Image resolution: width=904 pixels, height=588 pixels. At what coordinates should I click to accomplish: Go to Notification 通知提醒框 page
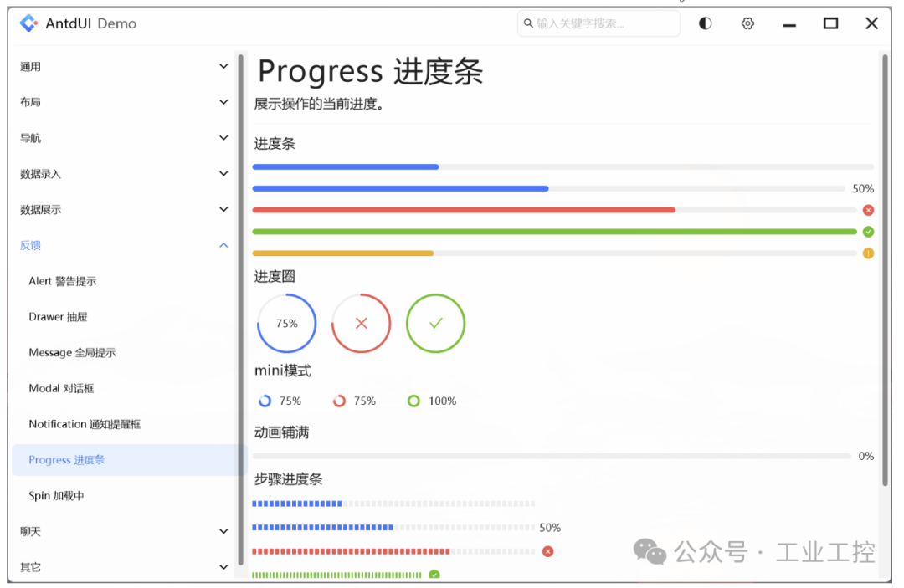coord(85,424)
